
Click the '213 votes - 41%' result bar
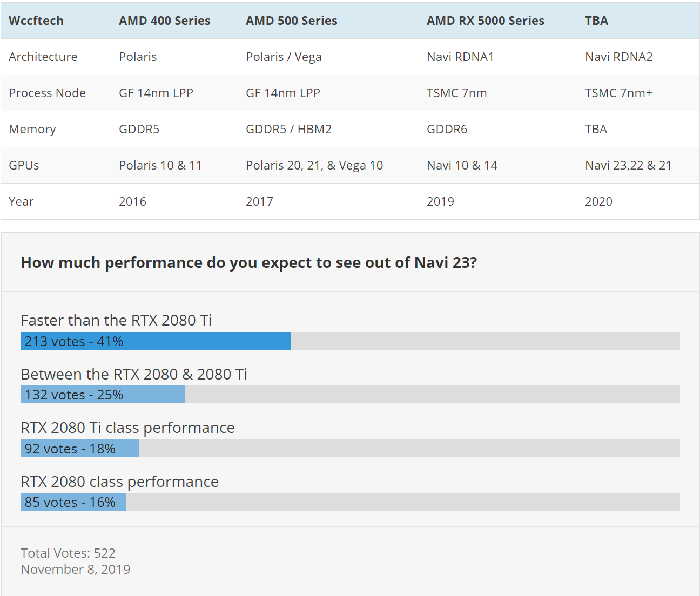[350, 341]
